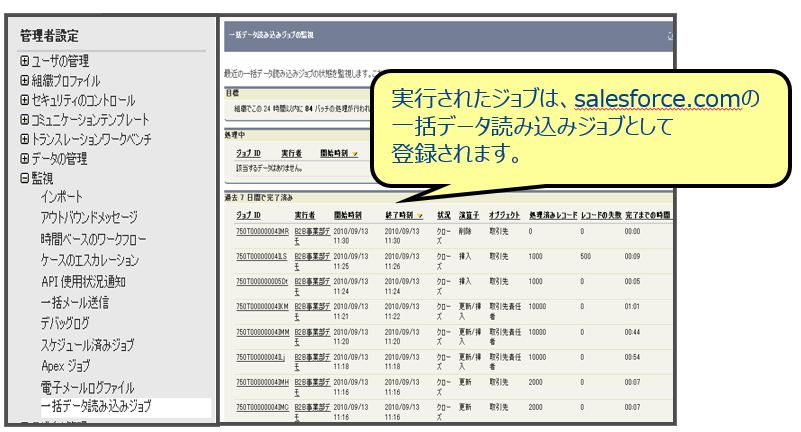This screenshot has height=432, width=801.
Task: Open job ID ending IMM
Action: click(263, 332)
